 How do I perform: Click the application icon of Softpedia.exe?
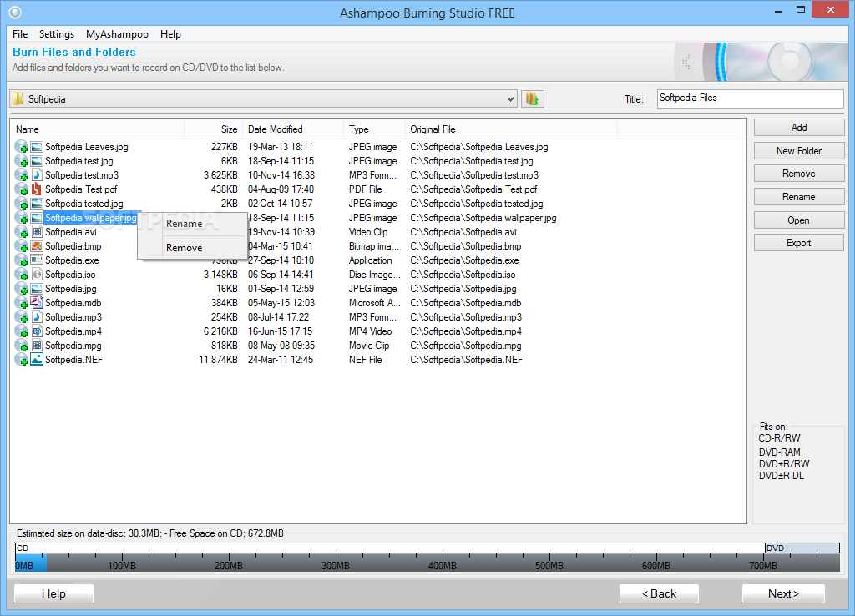pos(37,260)
